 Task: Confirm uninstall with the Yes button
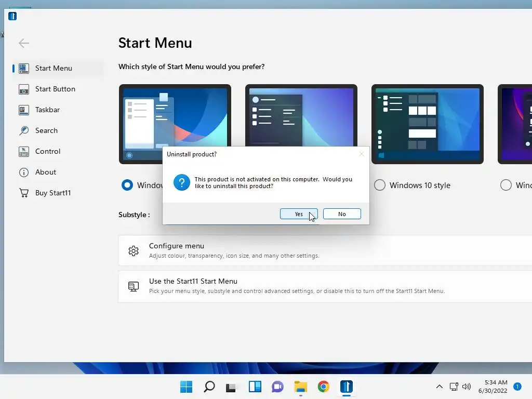pyautogui.click(x=299, y=214)
